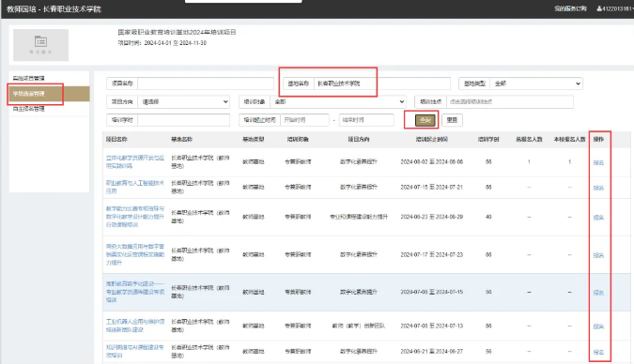Image resolution: width=634 pixels, height=364 pixels.
Task: Expand the 基地类型 dropdown showing 全部
Action: [x=535, y=83]
